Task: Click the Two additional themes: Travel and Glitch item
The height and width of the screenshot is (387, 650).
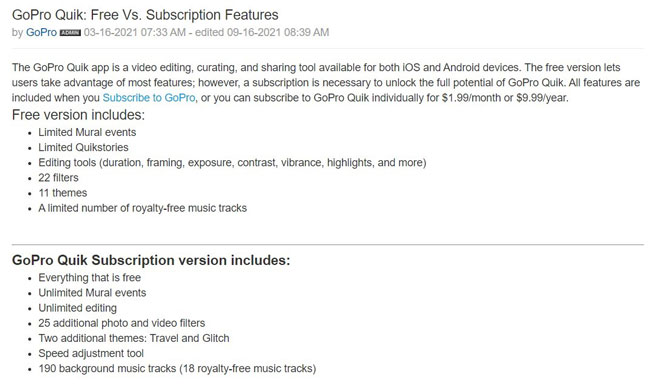Action: pyautogui.click(x=133, y=339)
